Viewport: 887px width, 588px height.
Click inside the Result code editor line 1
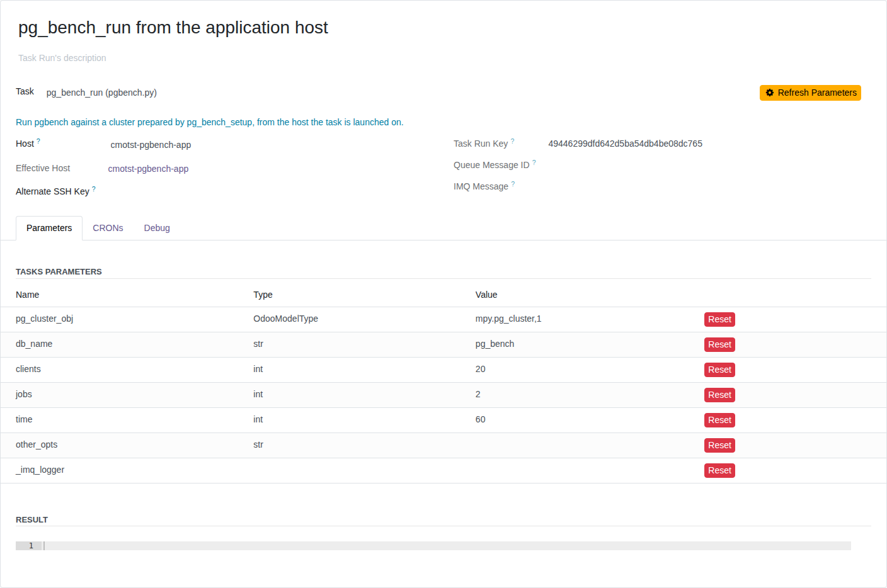click(x=447, y=546)
